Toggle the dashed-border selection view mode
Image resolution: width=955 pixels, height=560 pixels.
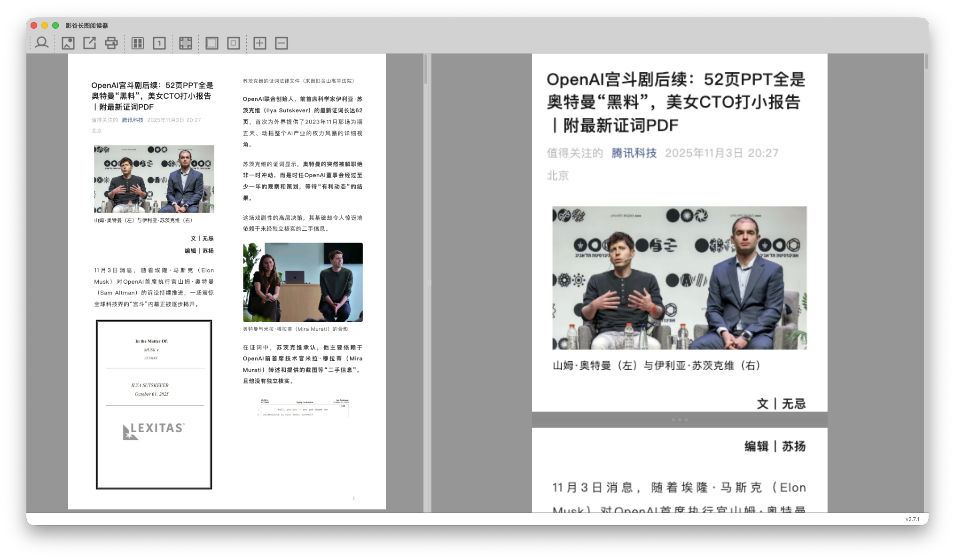click(x=185, y=43)
